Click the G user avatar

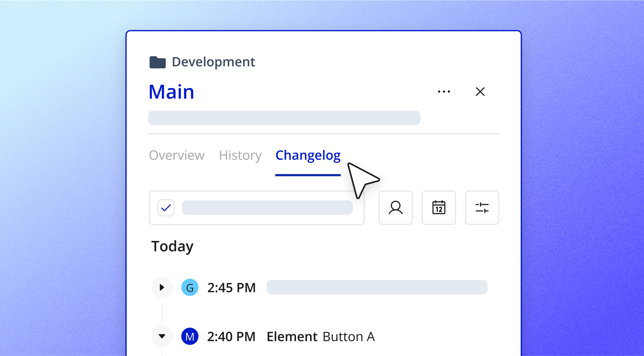click(190, 287)
